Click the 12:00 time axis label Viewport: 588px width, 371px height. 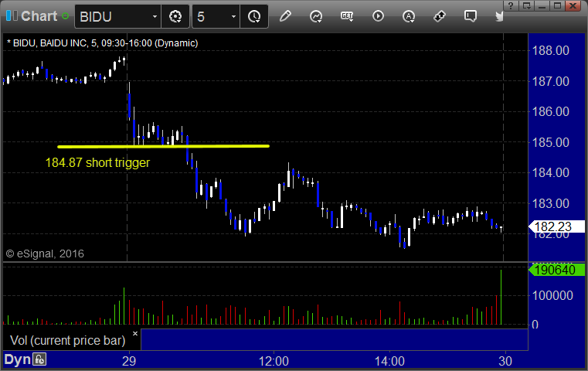(274, 361)
